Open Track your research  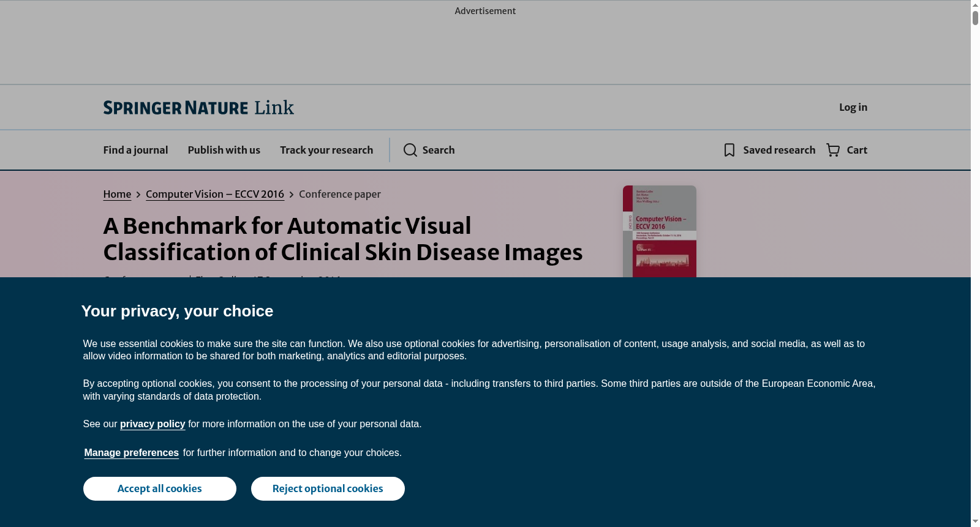[326, 150]
